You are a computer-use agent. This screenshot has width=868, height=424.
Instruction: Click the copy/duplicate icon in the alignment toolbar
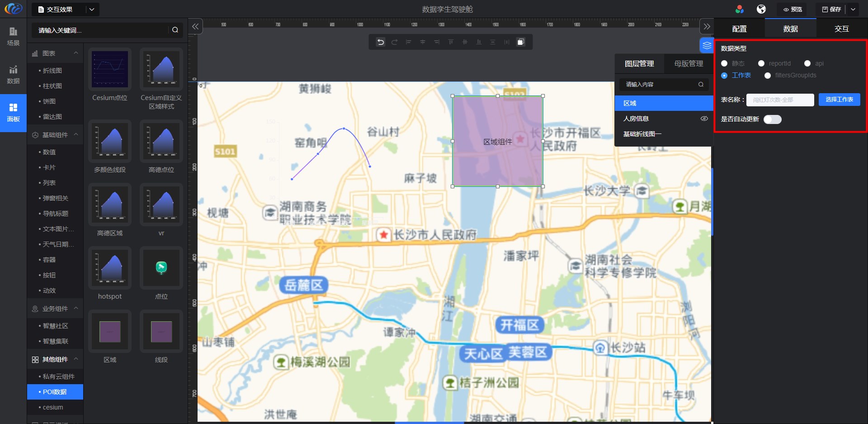pyautogui.click(x=521, y=42)
